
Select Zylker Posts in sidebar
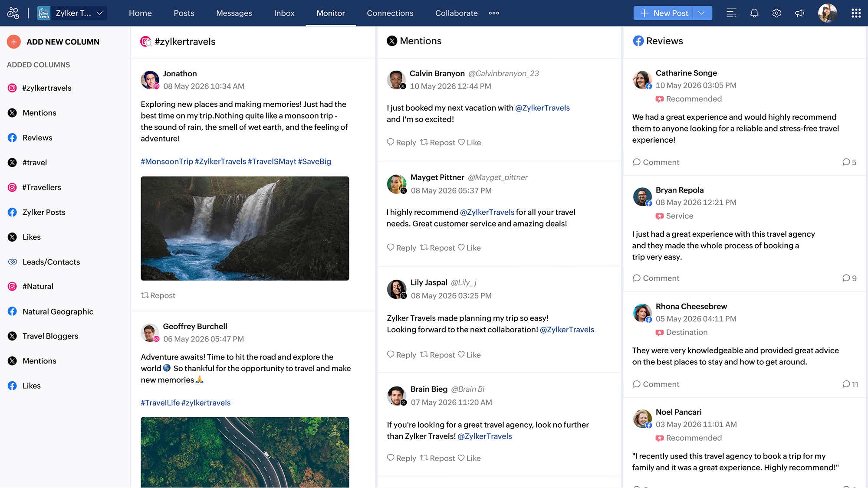pyautogui.click(x=44, y=212)
